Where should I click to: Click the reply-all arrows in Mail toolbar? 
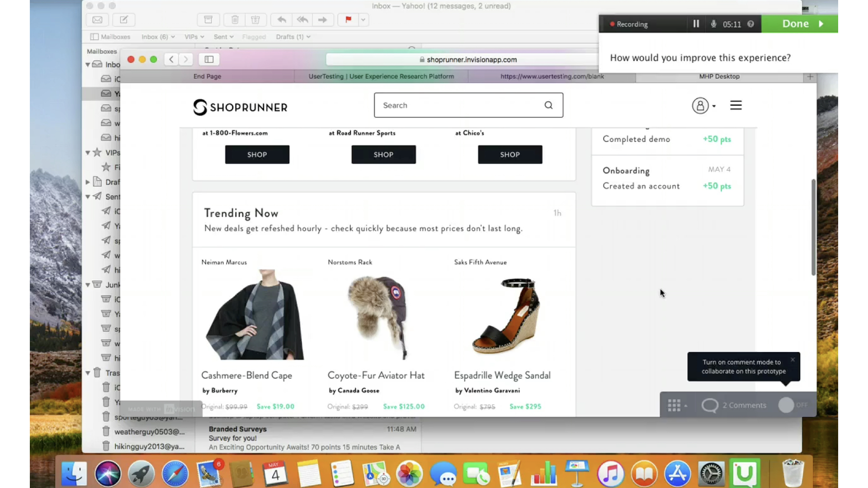(302, 20)
